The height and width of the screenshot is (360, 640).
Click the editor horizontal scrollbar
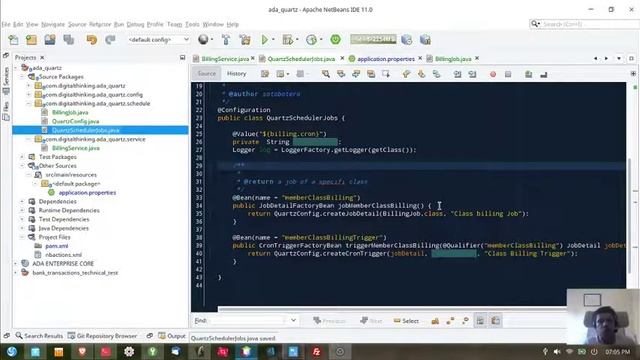[392, 309]
